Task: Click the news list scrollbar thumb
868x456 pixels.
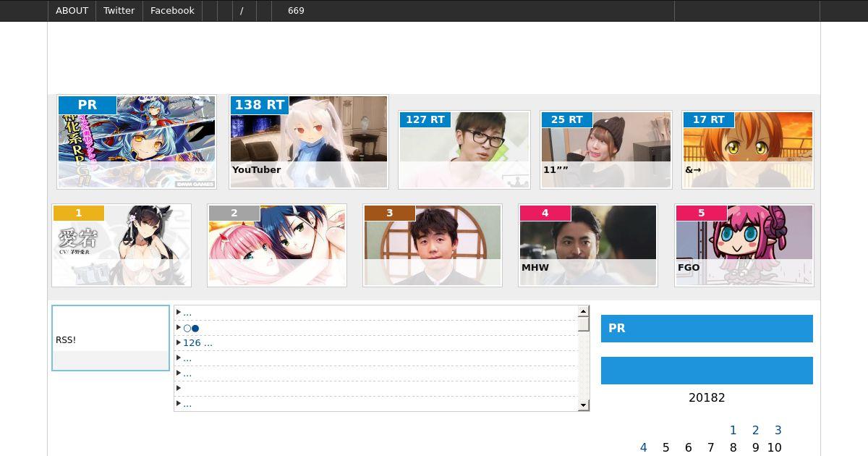Action: click(x=584, y=324)
